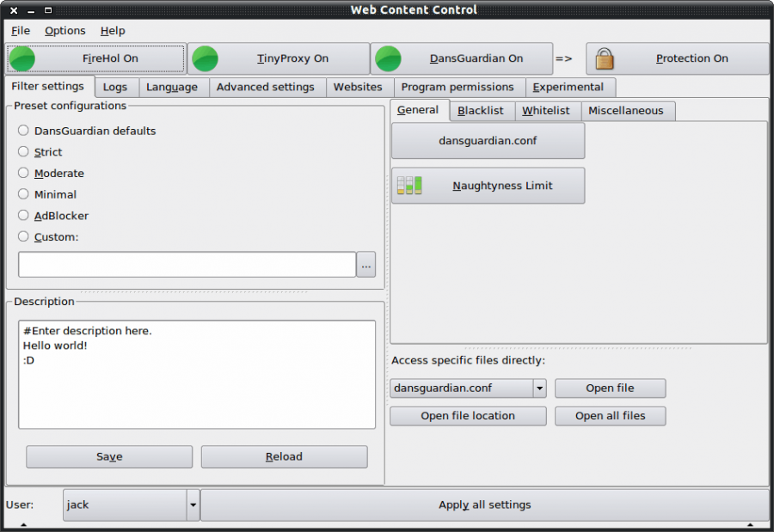Save the filter description
The image size is (774, 532).
click(108, 456)
